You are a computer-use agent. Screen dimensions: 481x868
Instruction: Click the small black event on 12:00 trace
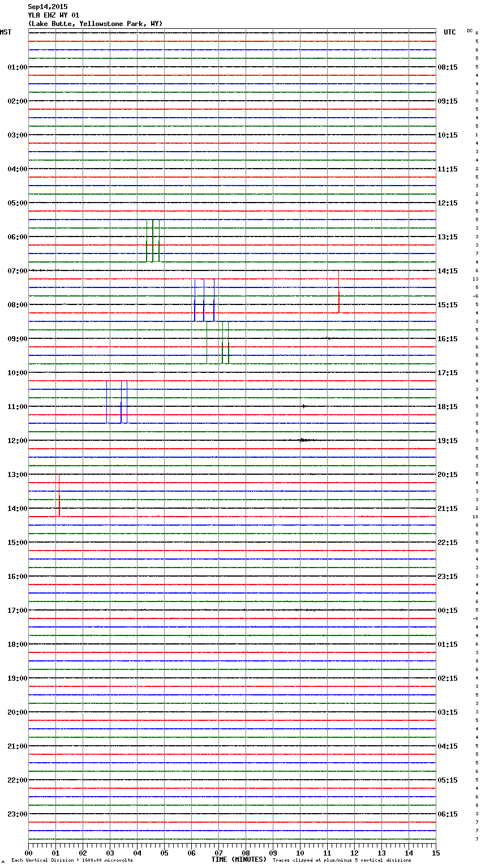305,440
